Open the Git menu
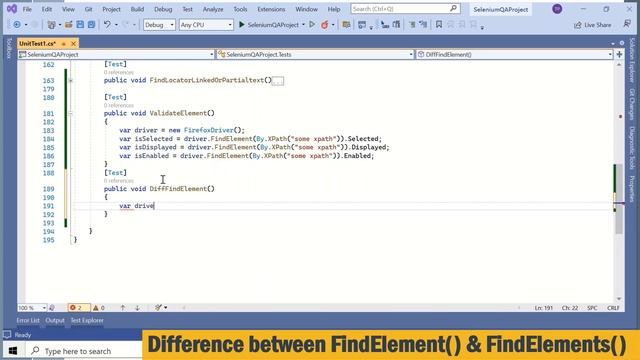 coord(89,9)
